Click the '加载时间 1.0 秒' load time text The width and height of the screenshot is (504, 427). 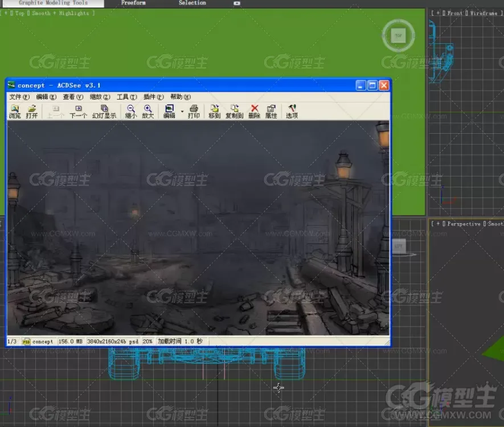pyautogui.click(x=180, y=341)
